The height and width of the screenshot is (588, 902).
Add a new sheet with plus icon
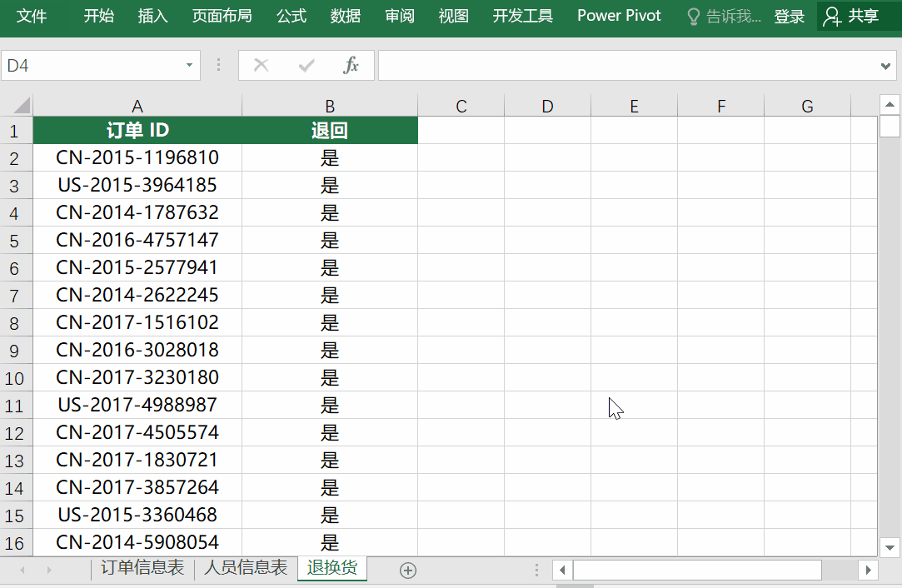pos(408,571)
